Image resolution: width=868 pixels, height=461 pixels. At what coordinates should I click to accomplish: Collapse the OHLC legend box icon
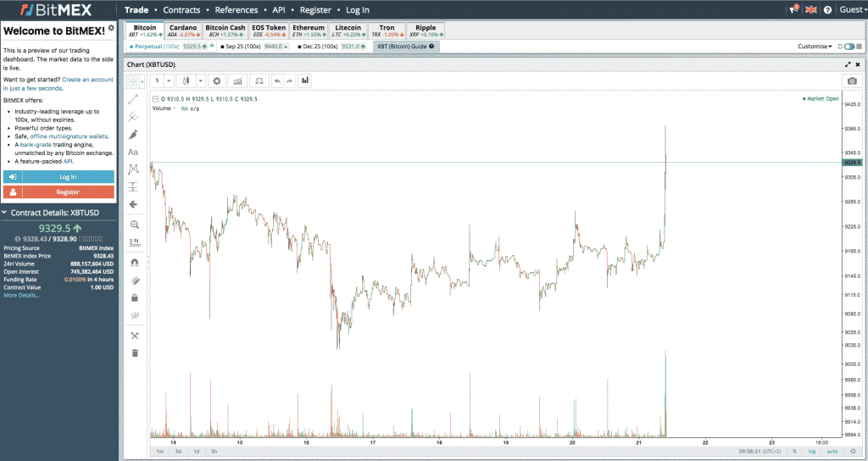pos(156,99)
